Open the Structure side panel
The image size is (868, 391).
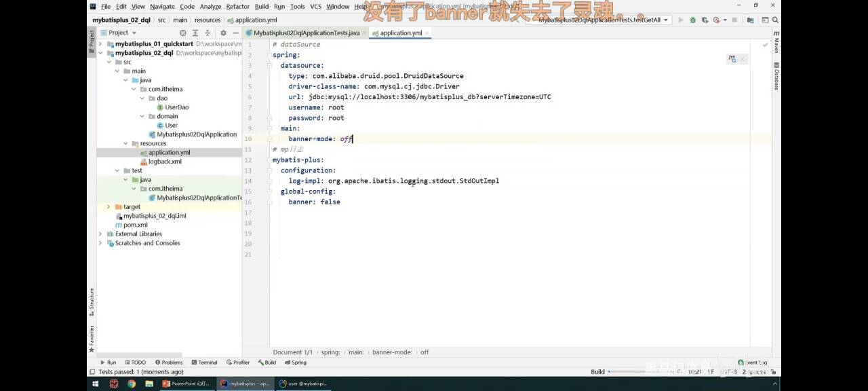[92, 301]
